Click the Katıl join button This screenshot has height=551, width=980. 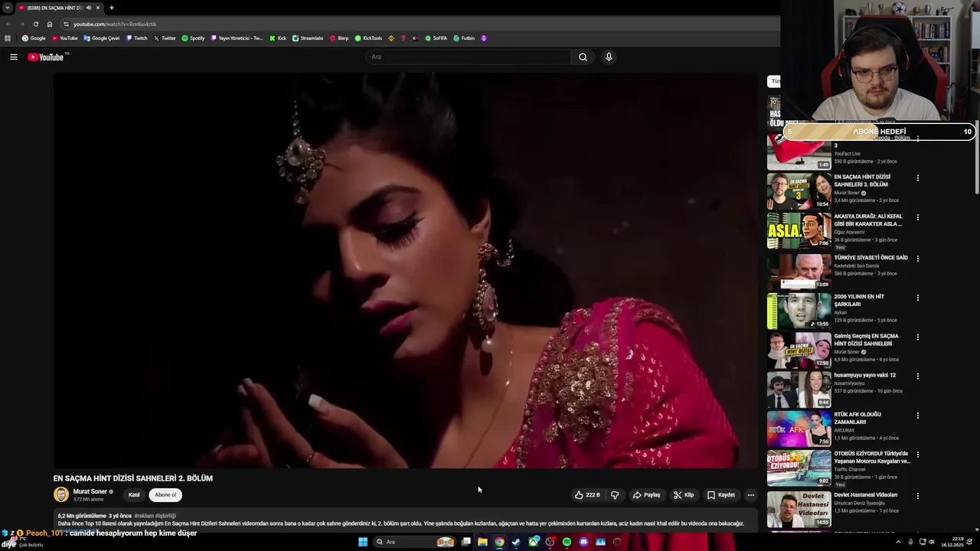coord(134,495)
